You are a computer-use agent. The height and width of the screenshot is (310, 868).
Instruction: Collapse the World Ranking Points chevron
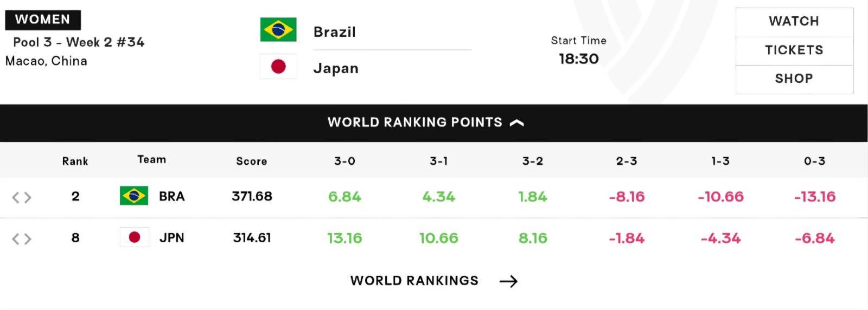517,123
